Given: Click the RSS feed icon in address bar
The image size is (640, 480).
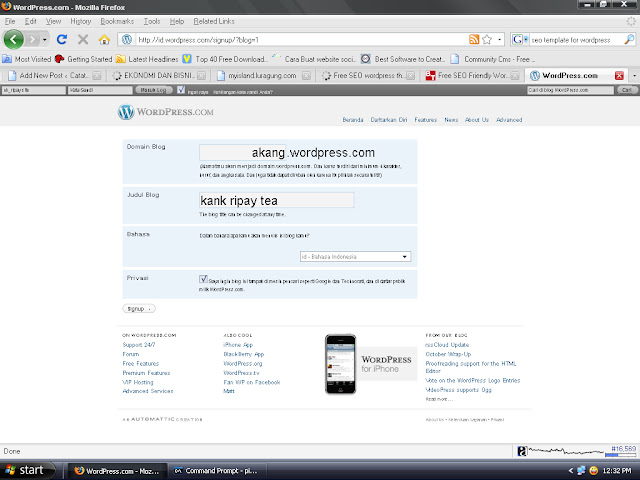Looking at the screenshot, I should 474,40.
